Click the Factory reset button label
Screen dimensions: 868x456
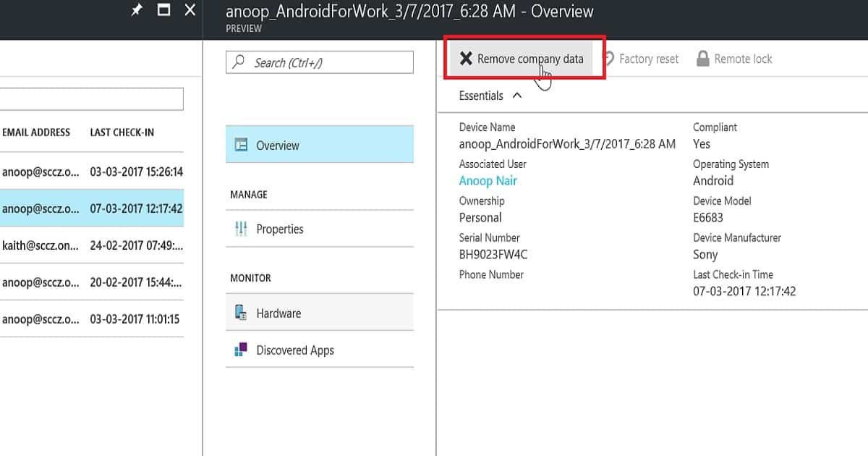point(649,59)
